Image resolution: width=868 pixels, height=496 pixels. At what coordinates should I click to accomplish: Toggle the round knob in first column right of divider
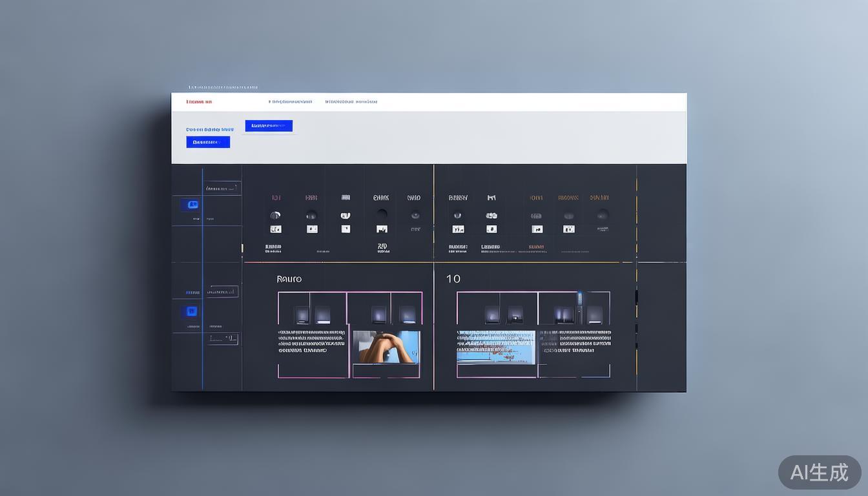click(x=457, y=215)
